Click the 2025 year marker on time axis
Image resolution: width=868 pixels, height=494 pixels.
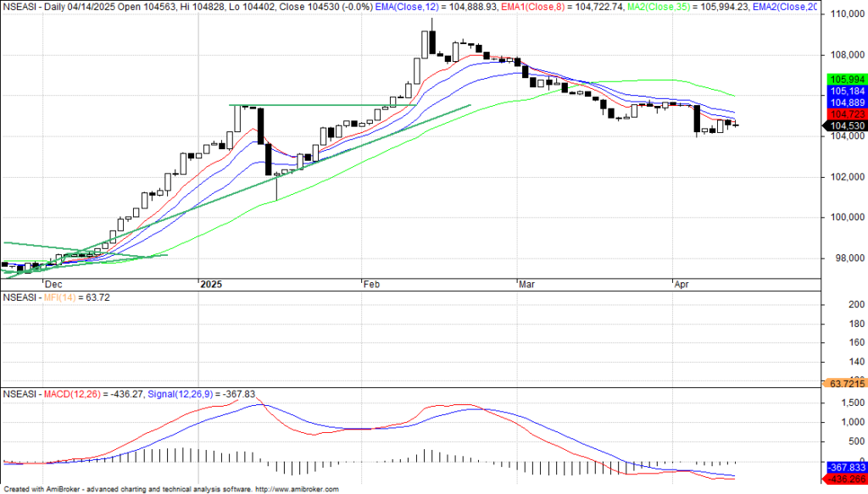click(x=211, y=285)
